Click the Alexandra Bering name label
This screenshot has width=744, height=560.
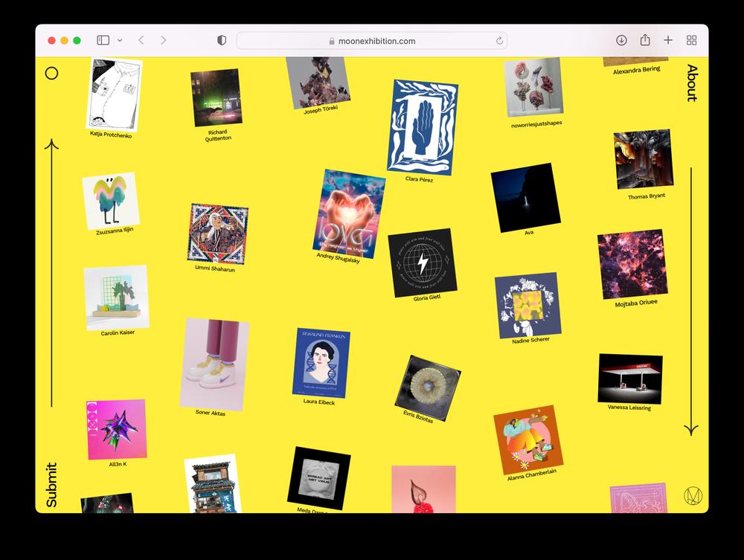tap(636, 70)
